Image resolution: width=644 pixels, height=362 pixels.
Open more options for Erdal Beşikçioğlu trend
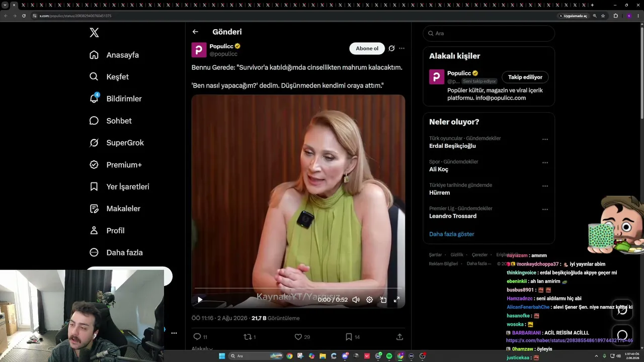[545, 139]
